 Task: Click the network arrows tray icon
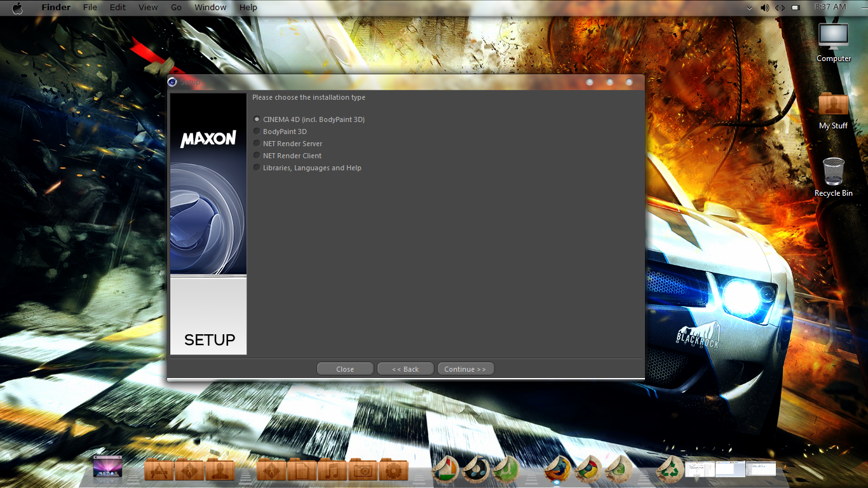(780, 8)
